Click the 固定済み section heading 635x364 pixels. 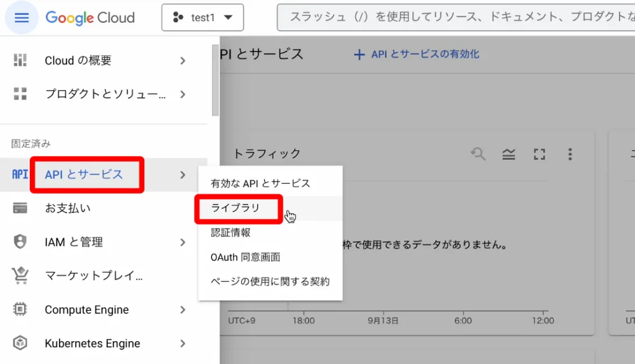30,143
